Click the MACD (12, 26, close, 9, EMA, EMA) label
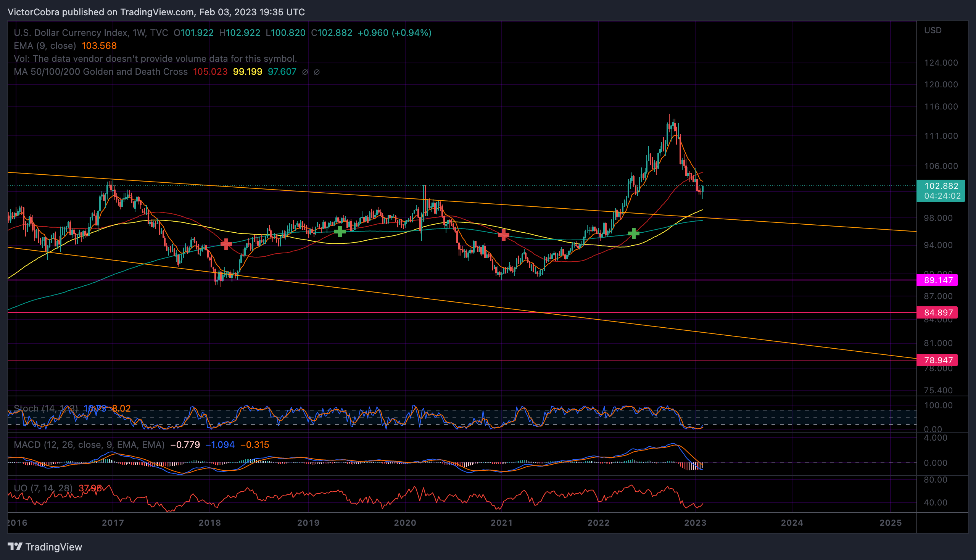Viewport: 976px width, 560px height. click(x=89, y=445)
